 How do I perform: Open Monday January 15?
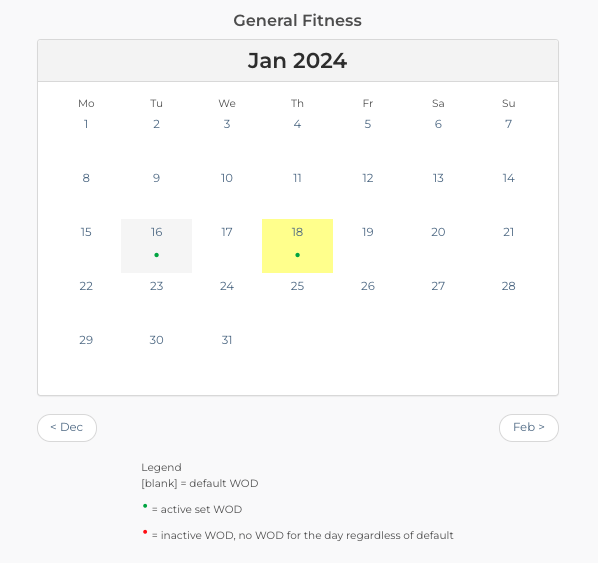click(x=86, y=232)
